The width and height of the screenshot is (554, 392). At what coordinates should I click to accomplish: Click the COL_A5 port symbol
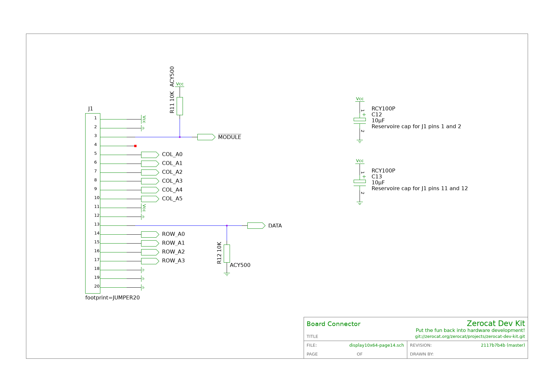point(150,199)
